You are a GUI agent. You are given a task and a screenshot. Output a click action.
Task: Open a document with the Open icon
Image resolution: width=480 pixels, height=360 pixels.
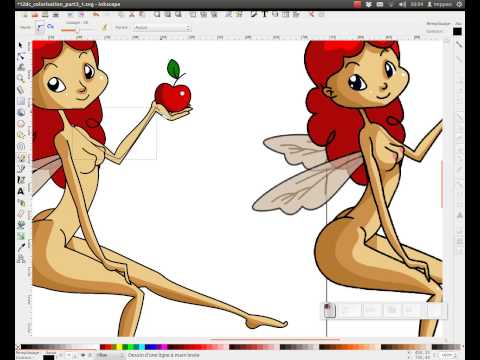34,14
